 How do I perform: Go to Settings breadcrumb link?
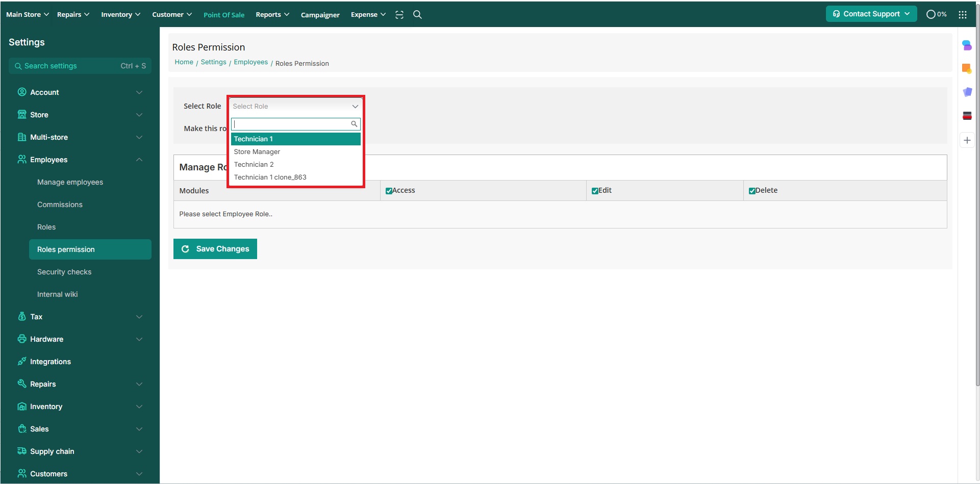213,62
